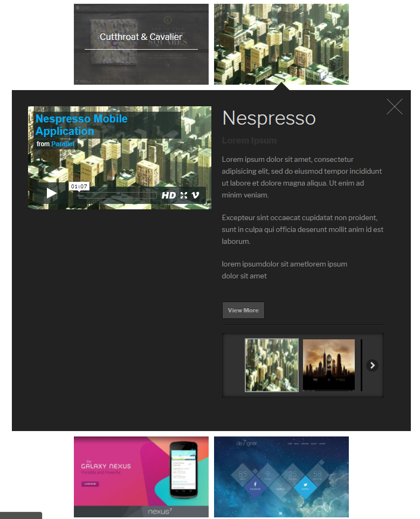Image resolution: width=420 pixels, height=519 pixels.
Task: Enter fullscreen mode on the video
Action: tap(184, 195)
